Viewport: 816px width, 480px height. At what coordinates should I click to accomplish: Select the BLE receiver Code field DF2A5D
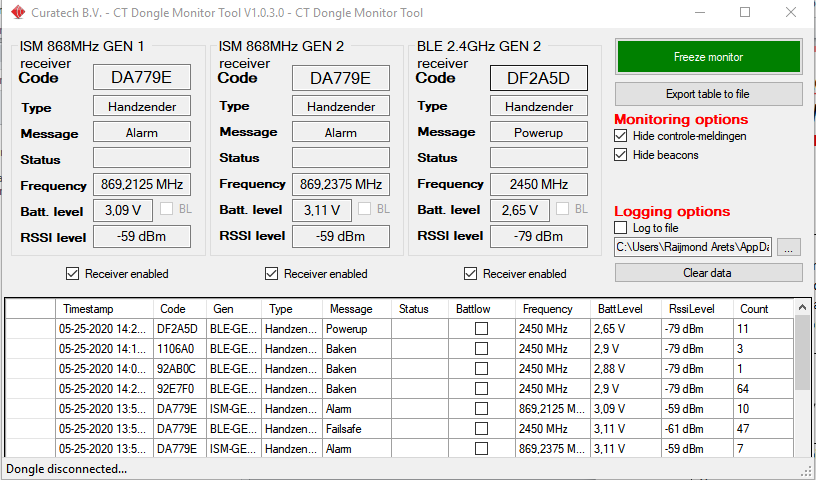pos(538,78)
